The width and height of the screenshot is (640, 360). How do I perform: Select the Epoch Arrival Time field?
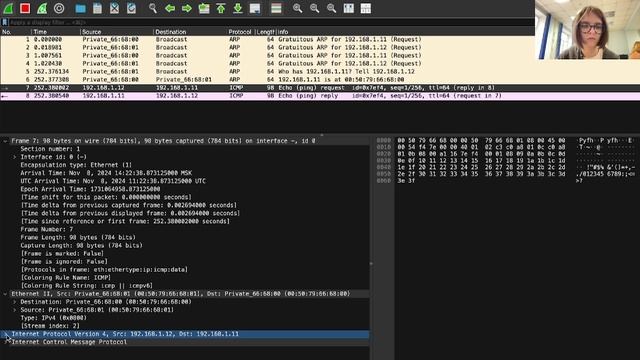pos(90,189)
